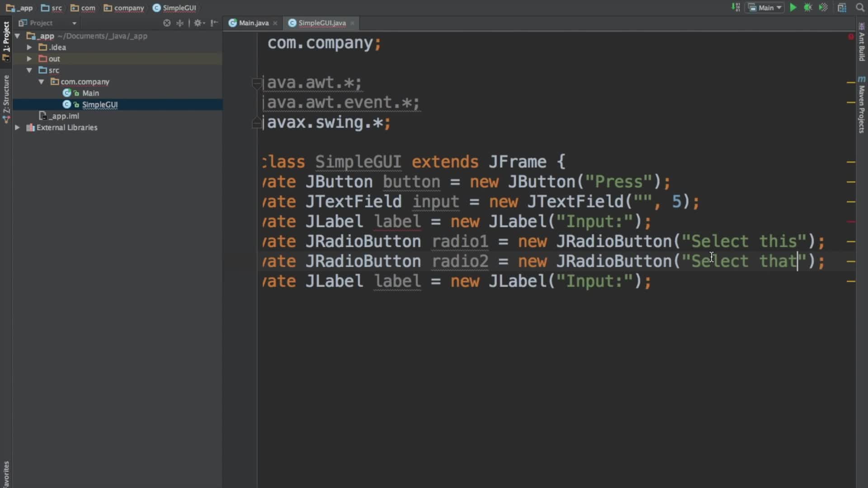Select External Libraries in tree
The width and height of the screenshot is (868, 488).
click(x=67, y=127)
